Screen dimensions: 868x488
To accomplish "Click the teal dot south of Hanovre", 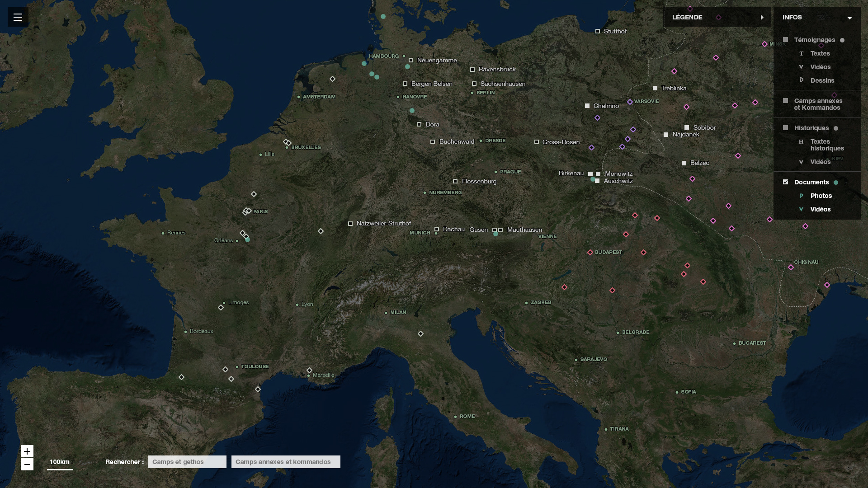I will (412, 111).
